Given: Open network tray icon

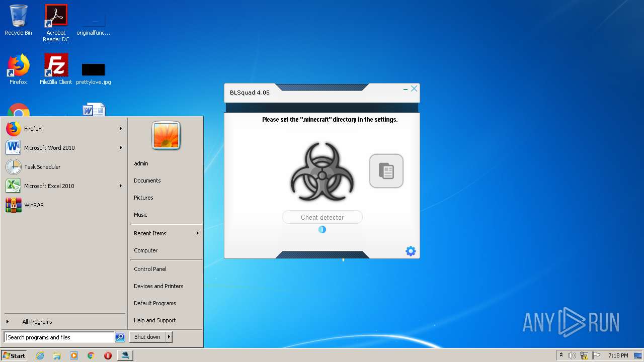Looking at the screenshot, I should point(584,355).
